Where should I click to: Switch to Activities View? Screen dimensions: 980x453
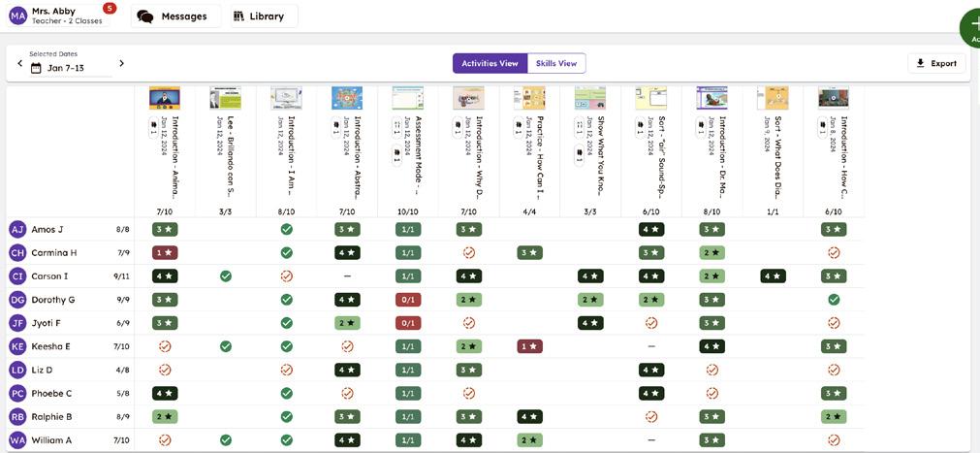click(x=490, y=63)
